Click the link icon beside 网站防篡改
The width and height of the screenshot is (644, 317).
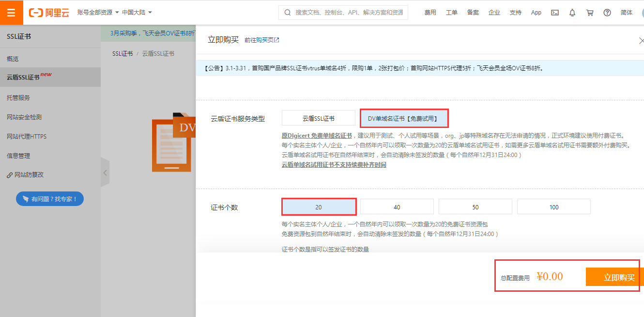pos(9,175)
